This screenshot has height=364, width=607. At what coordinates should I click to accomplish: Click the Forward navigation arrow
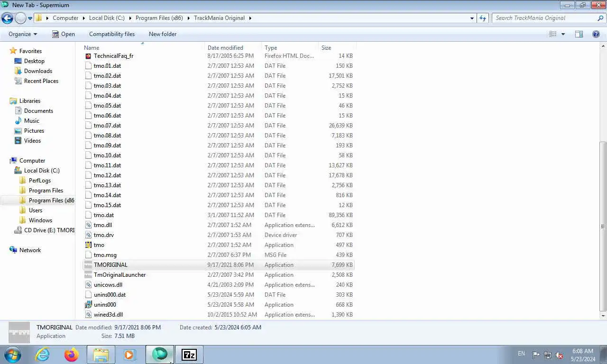point(20,18)
